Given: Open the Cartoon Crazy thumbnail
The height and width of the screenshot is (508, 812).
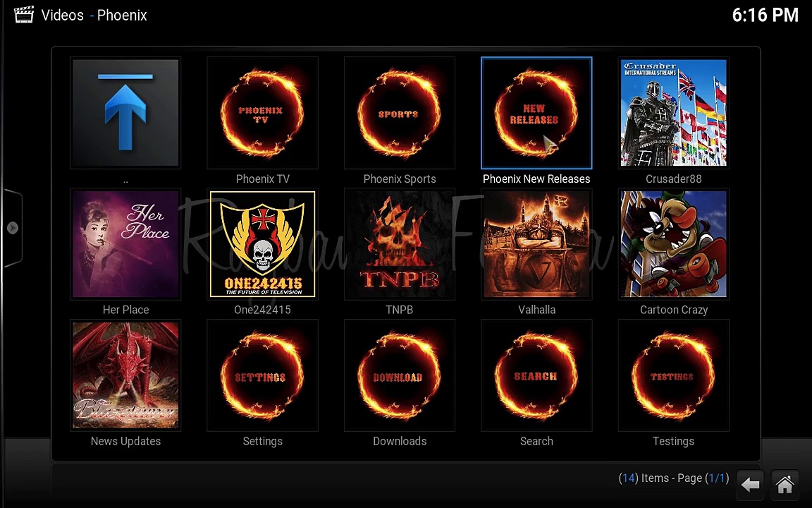Looking at the screenshot, I should pos(672,245).
